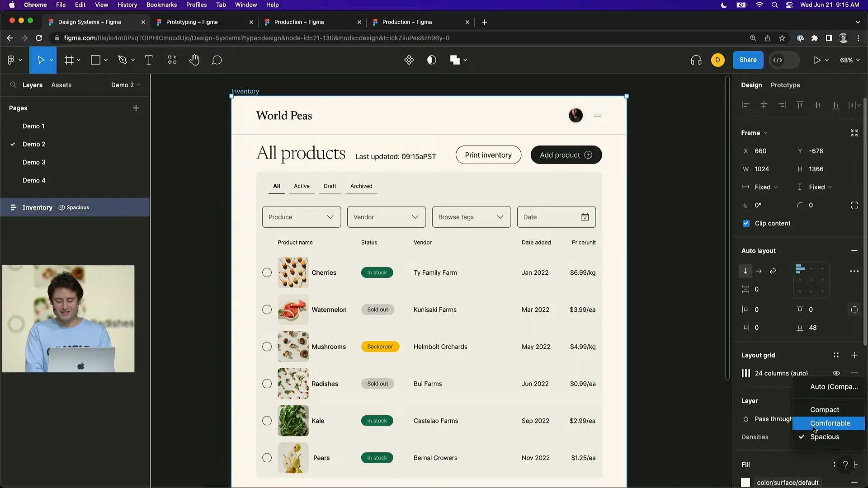
Task: Select the Rectangle shape tool
Action: point(95,60)
